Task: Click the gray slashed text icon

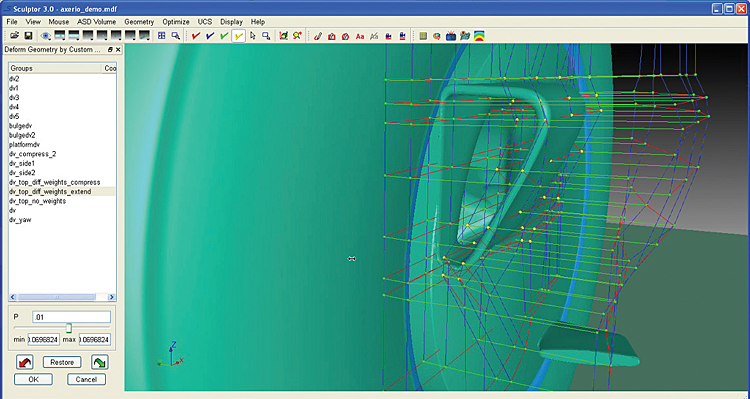Action: [x=374, y=36]
